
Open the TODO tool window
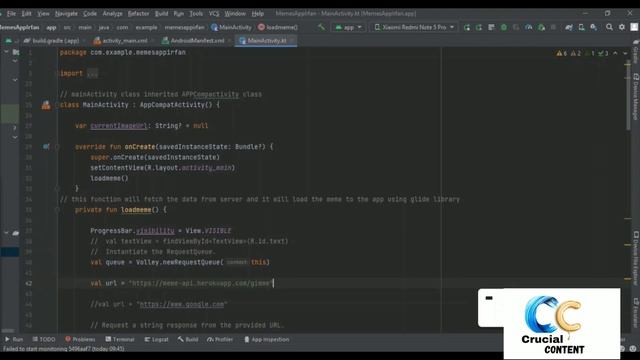point(44,339)
